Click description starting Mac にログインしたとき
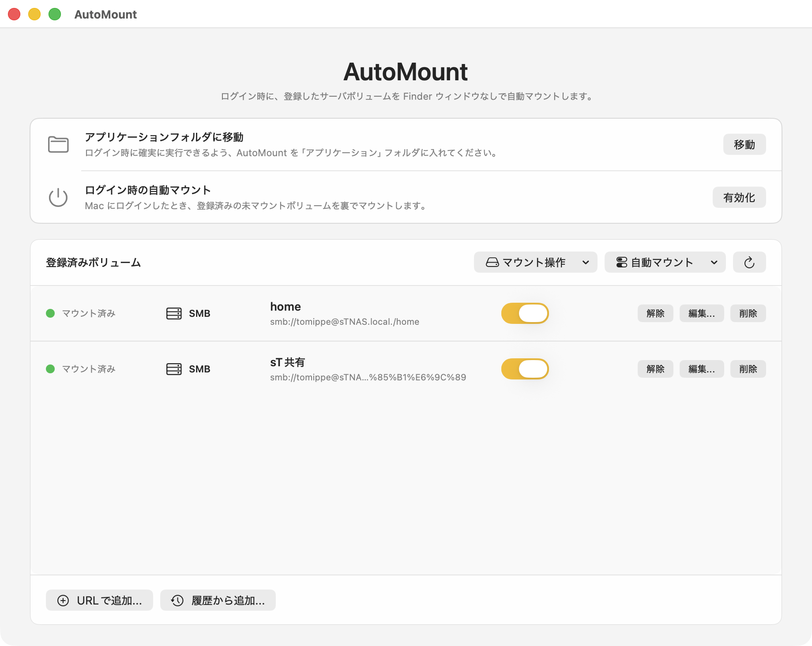 256,206
